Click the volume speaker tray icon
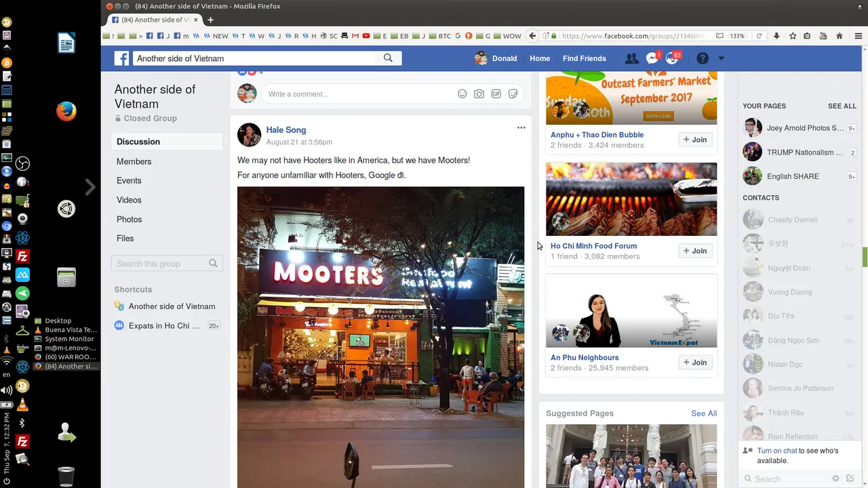 click(7, 390)
